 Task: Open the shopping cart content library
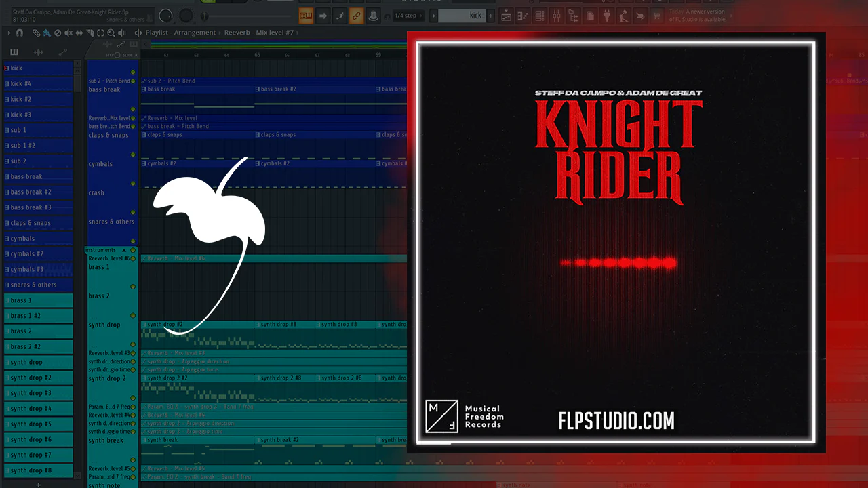point(656,16)
